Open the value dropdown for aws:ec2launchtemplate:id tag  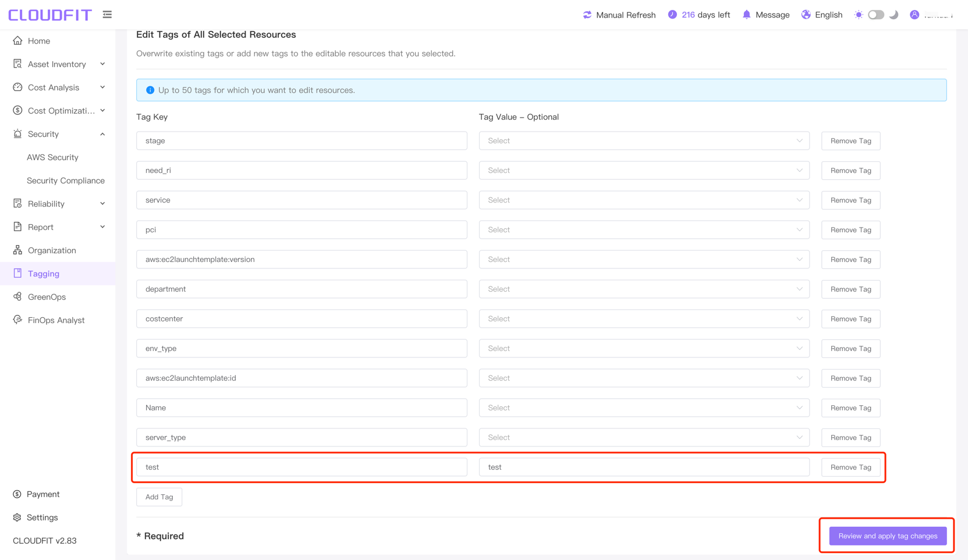[x=644, y=378]
